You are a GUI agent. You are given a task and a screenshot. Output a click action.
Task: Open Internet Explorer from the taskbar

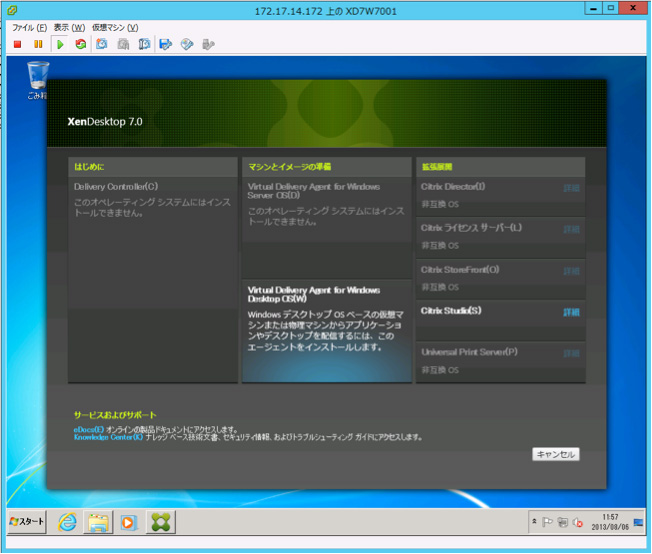coord(67,522)
